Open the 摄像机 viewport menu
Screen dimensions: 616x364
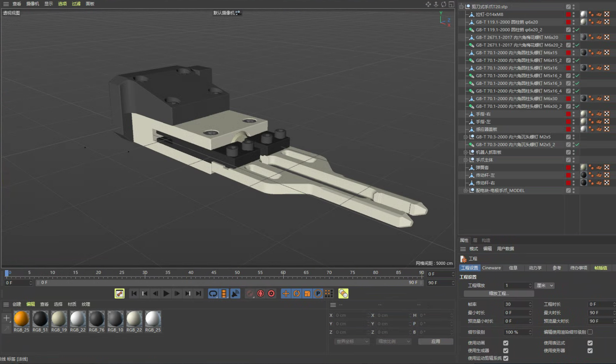pos(33,4)
